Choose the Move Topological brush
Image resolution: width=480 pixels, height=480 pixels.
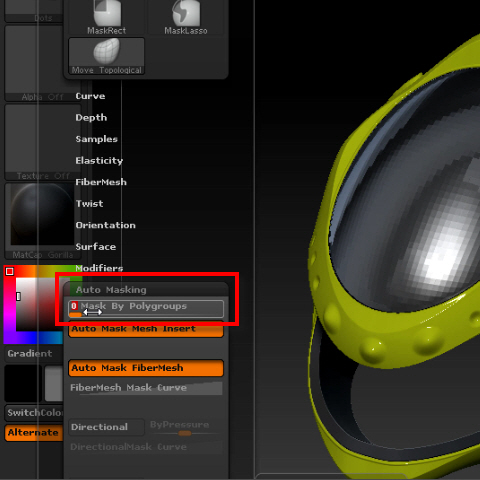106,56
